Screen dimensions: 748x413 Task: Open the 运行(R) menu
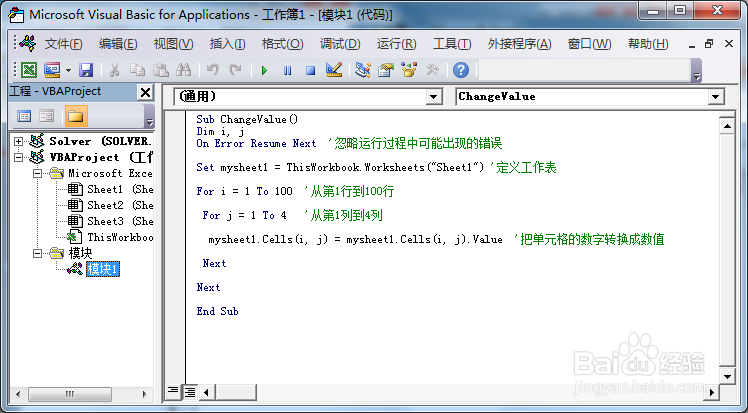click(396, 44)
